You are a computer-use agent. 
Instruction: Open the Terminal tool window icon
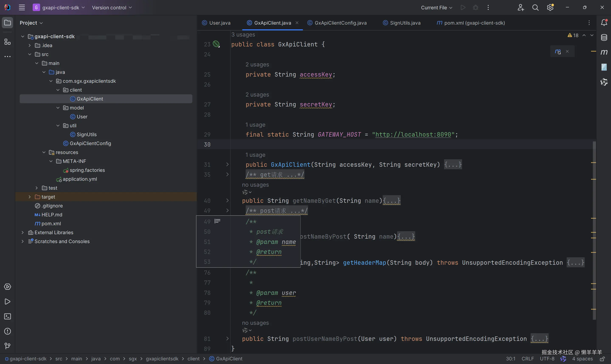[7, 316]
